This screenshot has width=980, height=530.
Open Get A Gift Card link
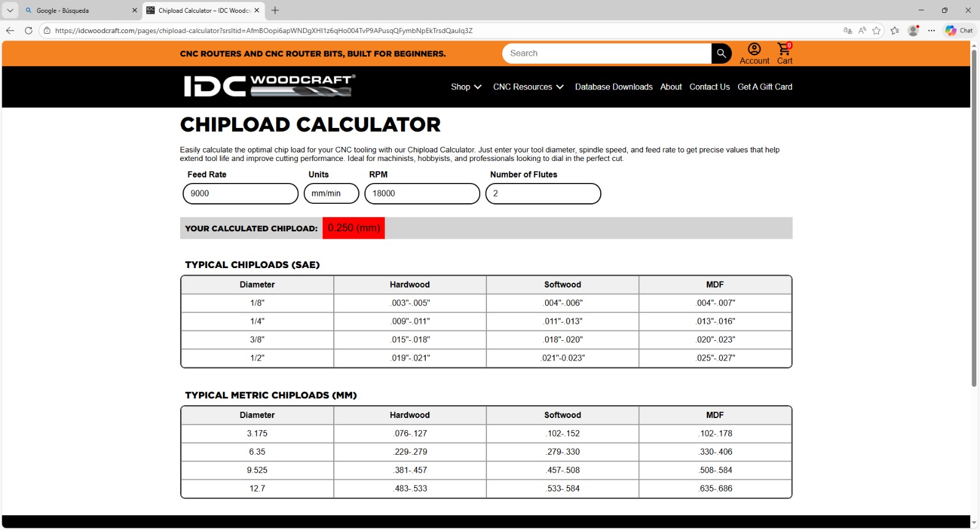coord(765,87)
